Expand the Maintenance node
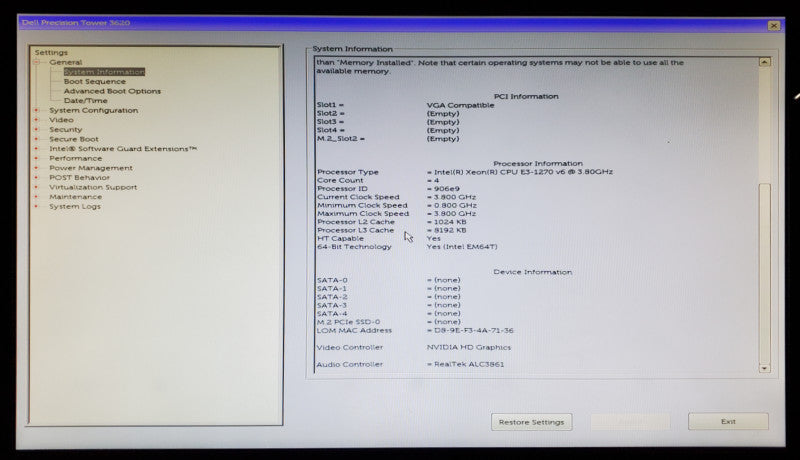The height and width of the screenshot is (460, 800). point(36,196)
